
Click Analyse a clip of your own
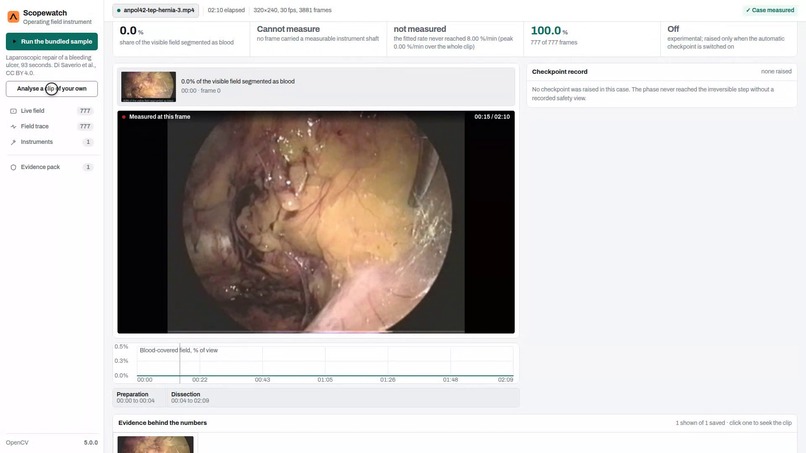[51, 88]
